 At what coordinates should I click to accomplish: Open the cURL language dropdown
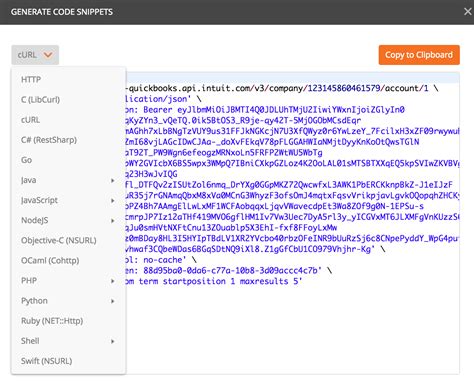click(35, 55)
